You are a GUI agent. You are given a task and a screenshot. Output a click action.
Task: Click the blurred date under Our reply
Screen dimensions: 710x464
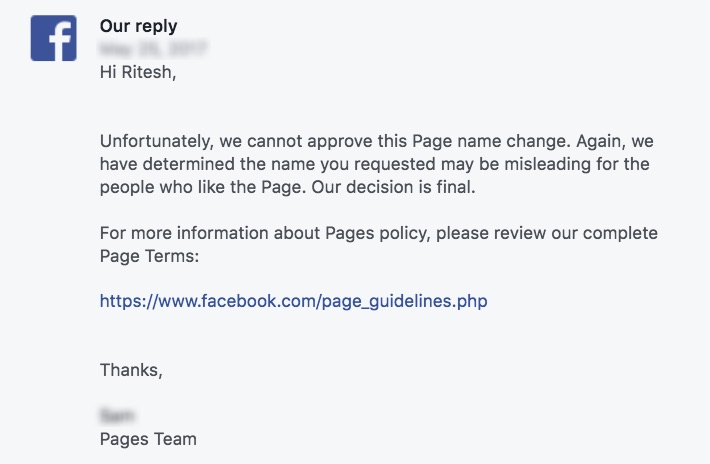[x=154, y=47]
